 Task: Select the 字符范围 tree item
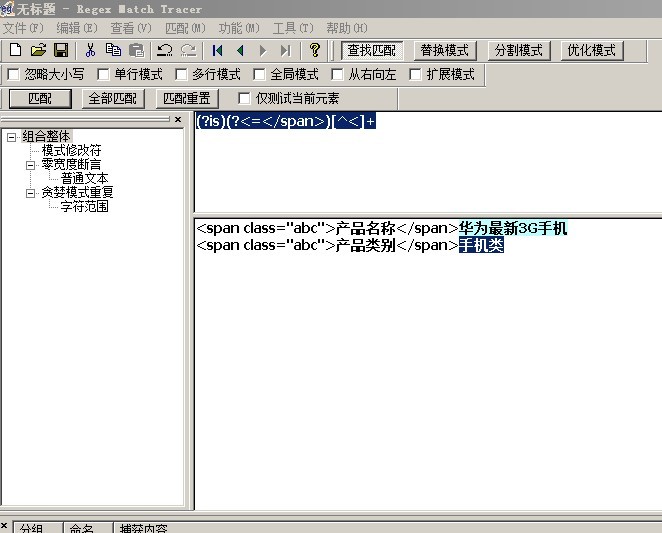pos(84,207)
